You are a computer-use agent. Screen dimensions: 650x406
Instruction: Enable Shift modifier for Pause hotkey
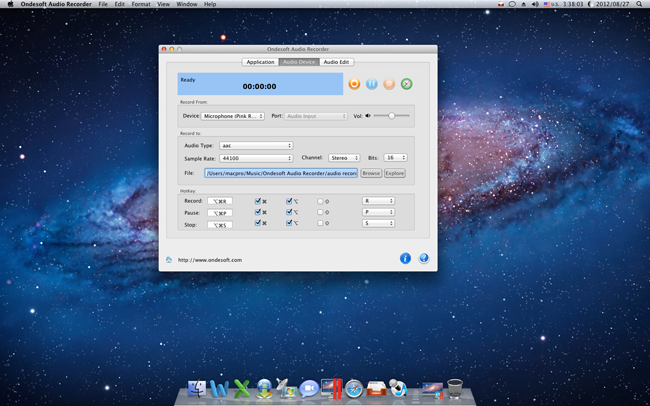point(320,212)
